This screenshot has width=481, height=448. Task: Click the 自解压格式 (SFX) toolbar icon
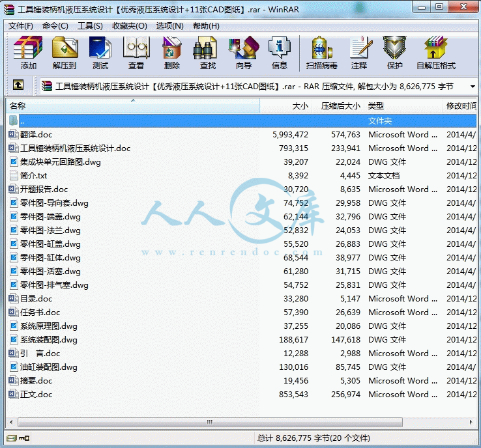[435, 48]
